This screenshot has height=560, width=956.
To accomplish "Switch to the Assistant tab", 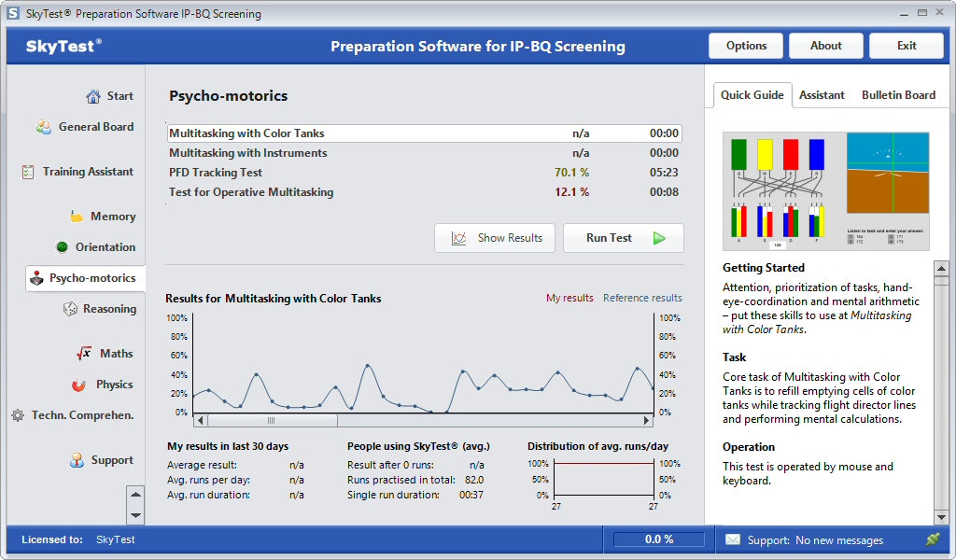I will click(x=822, y=95).
